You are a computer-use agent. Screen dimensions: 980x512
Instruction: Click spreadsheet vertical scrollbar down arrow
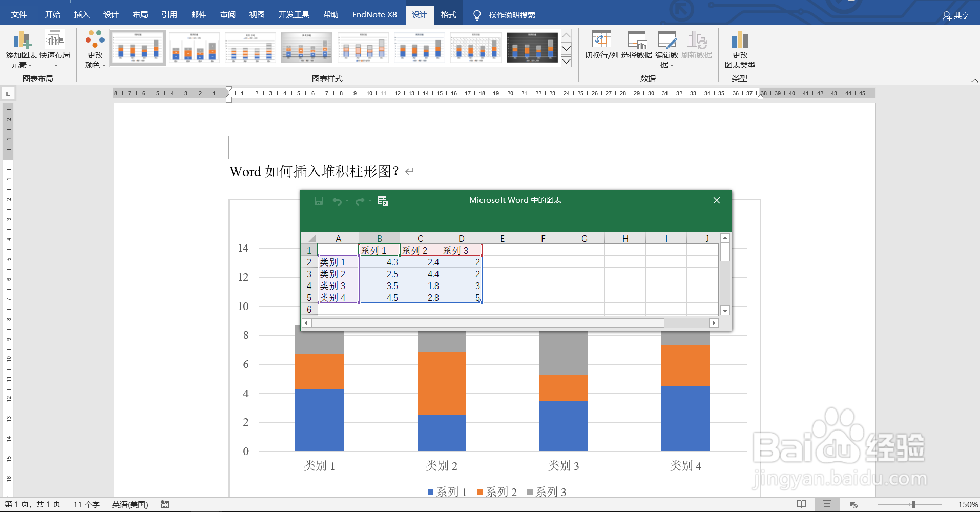coord(725,311)
